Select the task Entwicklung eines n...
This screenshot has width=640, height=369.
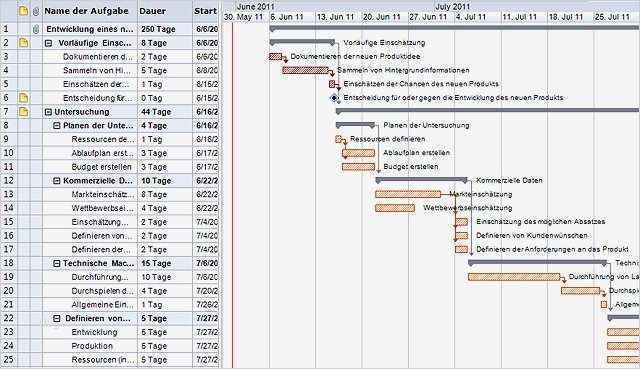tap(90, 29)
